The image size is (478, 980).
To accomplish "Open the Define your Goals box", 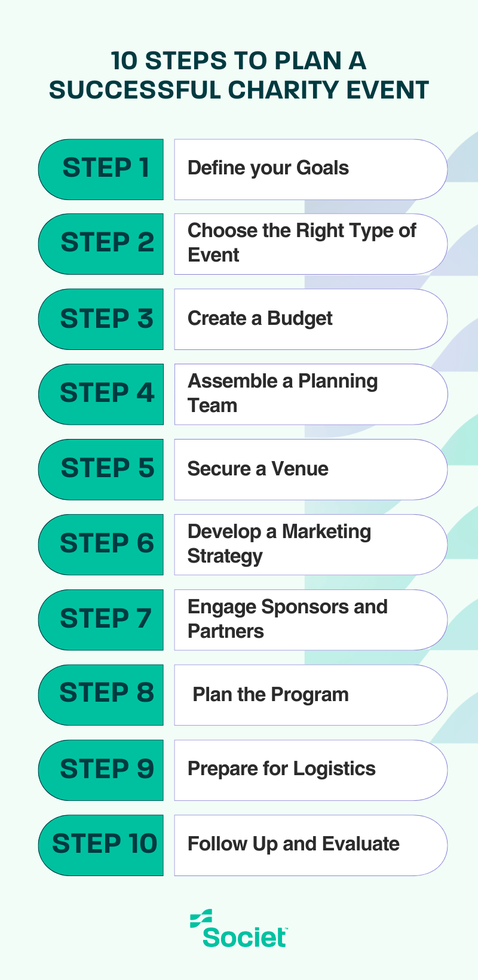I will [x=310, y=169].
